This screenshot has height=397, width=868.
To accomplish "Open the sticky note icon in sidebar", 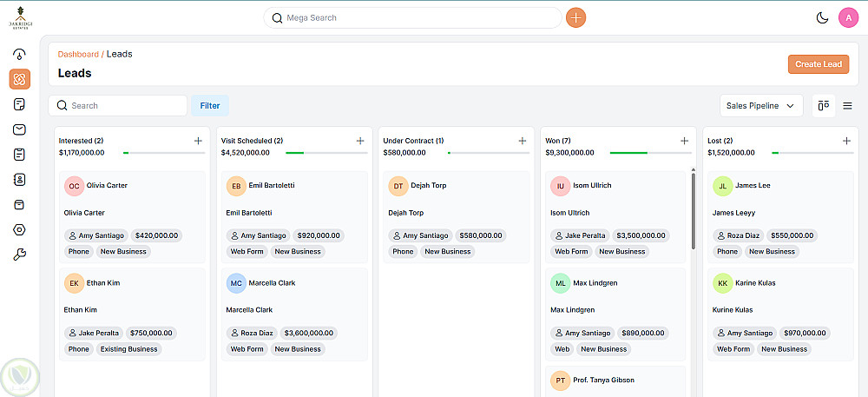I will 19,104.
